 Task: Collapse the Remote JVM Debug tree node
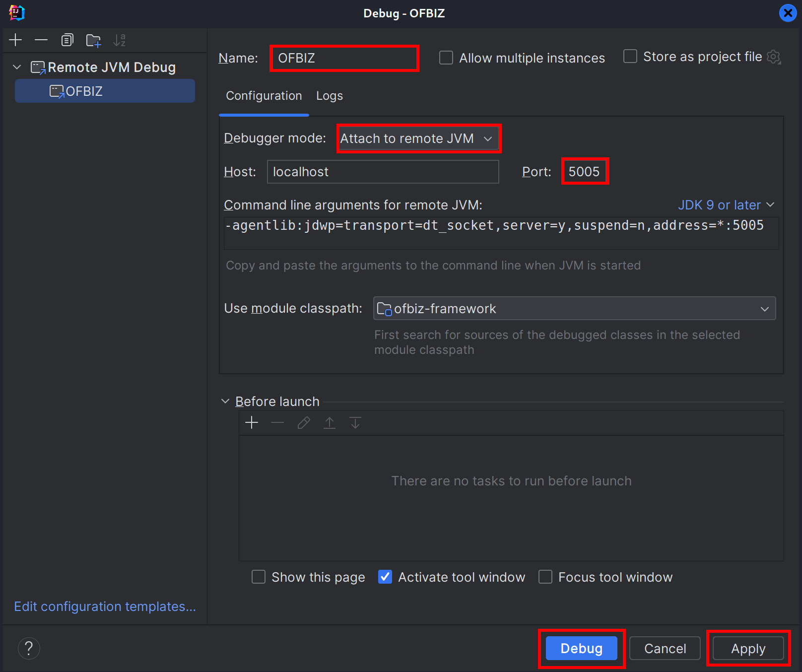(17, 67)
